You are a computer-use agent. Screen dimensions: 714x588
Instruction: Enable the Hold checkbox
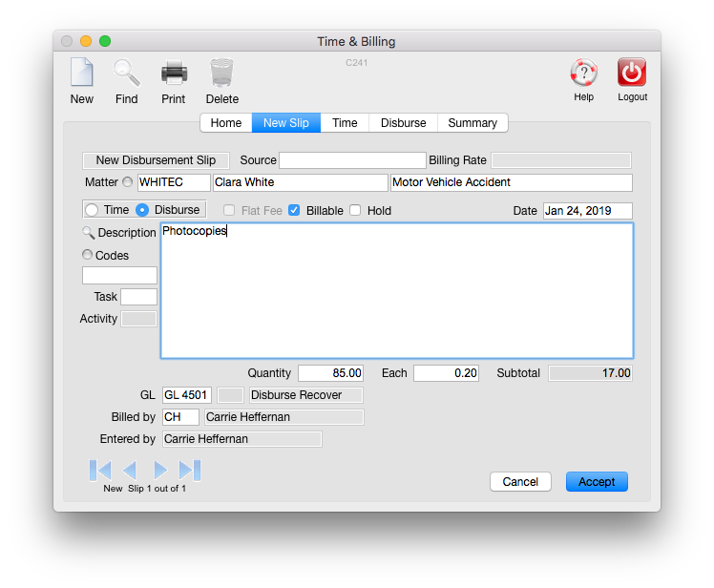[x=355, y=210]
